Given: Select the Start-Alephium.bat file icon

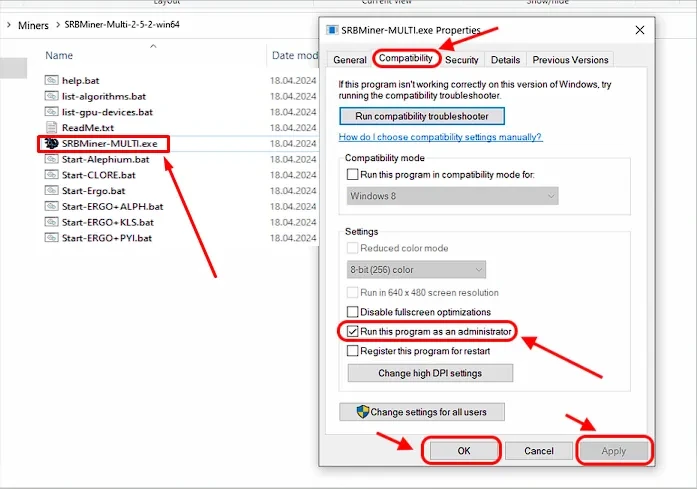Looking at the screenshot, I should click(52, 159).
